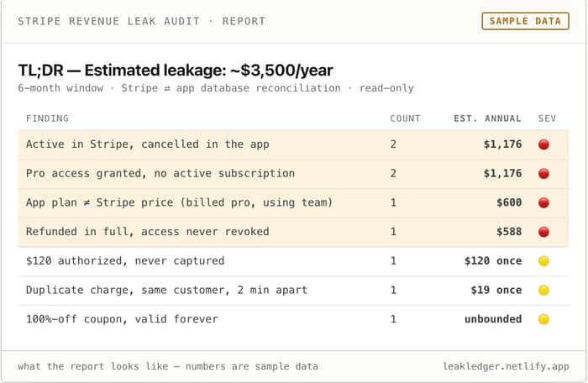Screen dimensions: 588x383
Task: Click the SEV column header
Action: [x=547, y=118]
